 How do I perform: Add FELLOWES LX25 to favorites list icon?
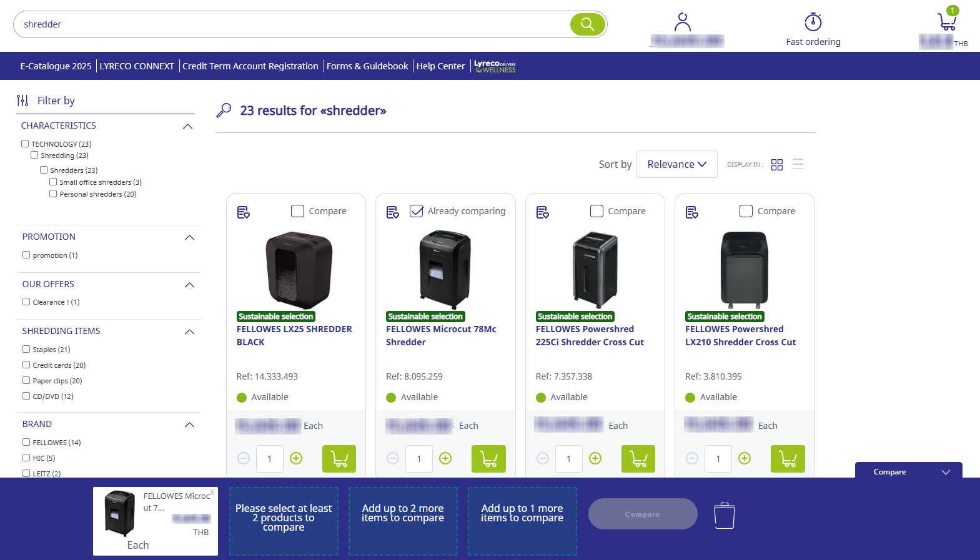(244, 212)
